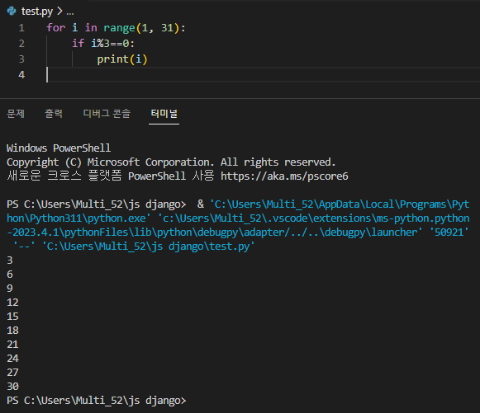Image resolution: width=480 pixels, height=413 pixels.
Task: Click the print(i) statement
Action: coord(122,59)
